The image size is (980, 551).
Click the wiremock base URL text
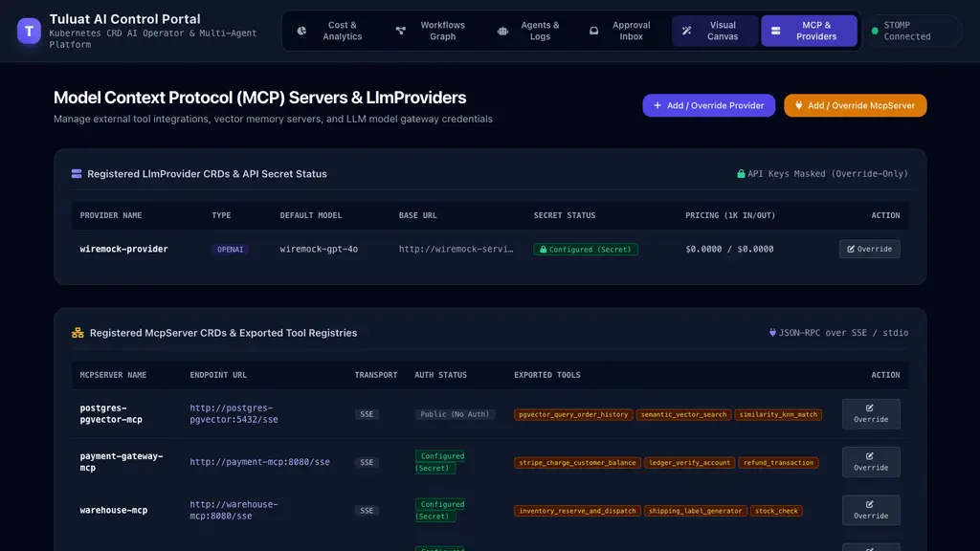(456, 249)
